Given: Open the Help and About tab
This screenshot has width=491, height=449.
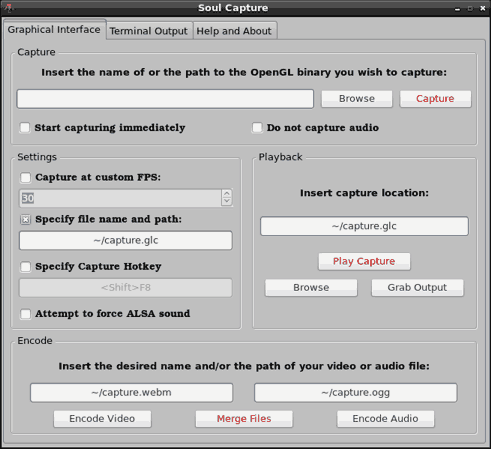Looking at the screenshot, I should 234,31.
